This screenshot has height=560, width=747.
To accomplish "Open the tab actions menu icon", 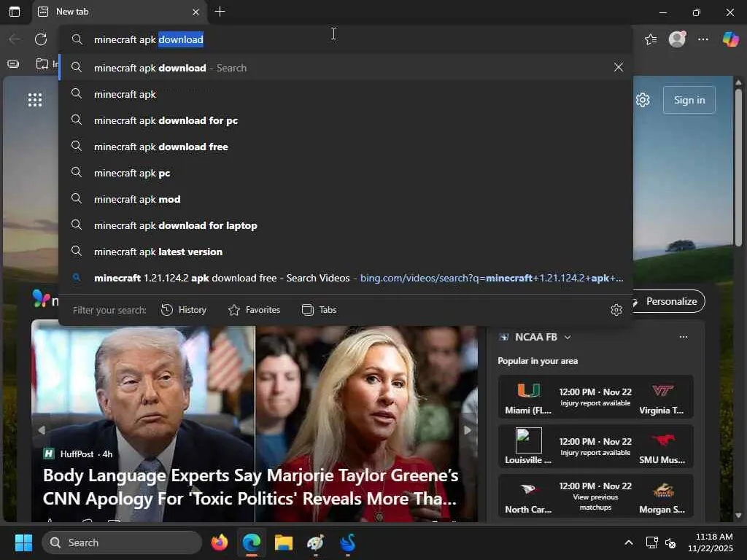I will coord(15,12).
